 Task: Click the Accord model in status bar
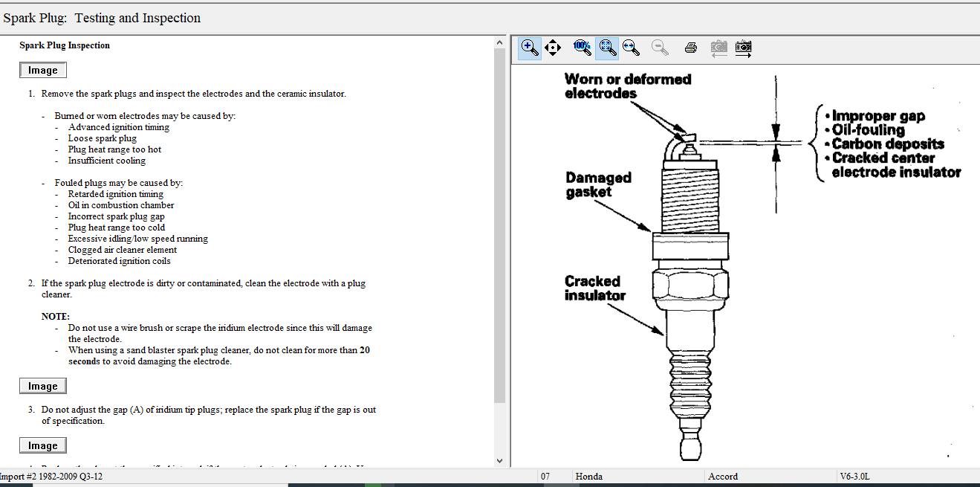723,477
